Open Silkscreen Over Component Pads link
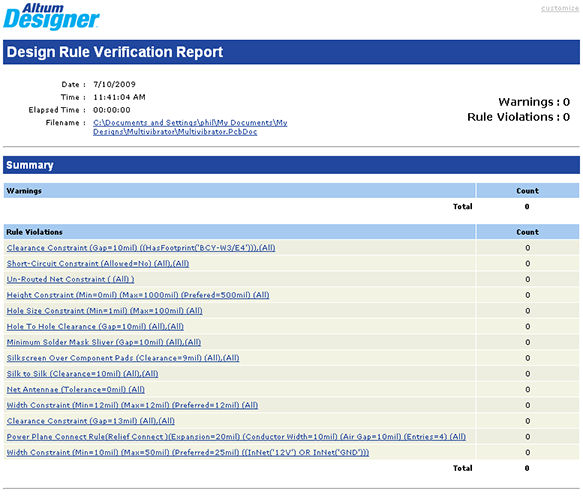Image resolution: width=583 pixels, height=503 pixels. [x=123, y=358]
